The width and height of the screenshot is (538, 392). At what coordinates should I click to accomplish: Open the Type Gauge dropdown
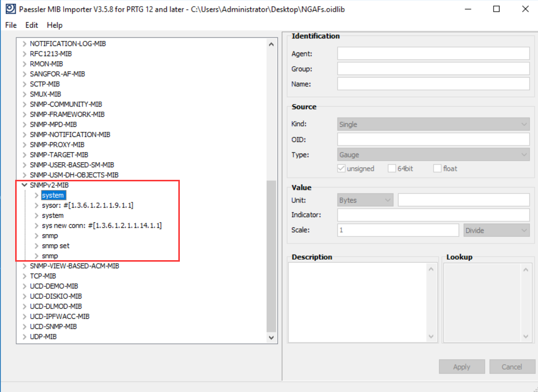point(433,155)
